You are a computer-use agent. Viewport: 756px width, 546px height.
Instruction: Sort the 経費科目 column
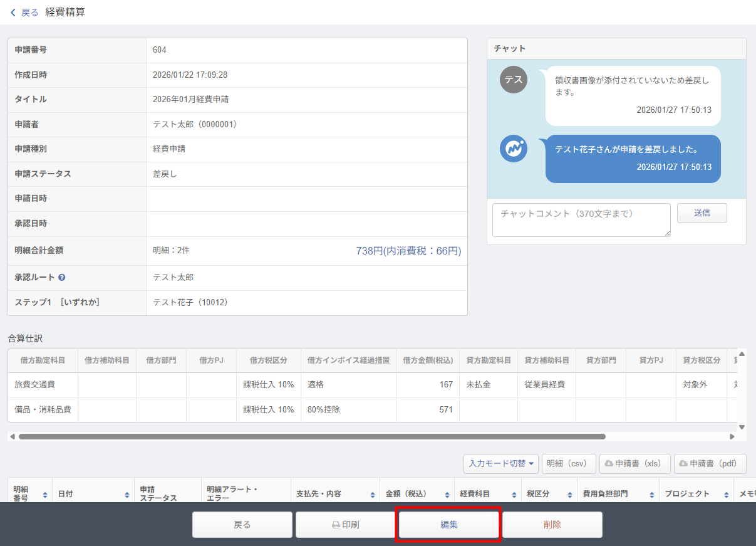pyautogui.click(x=514, y=495)
